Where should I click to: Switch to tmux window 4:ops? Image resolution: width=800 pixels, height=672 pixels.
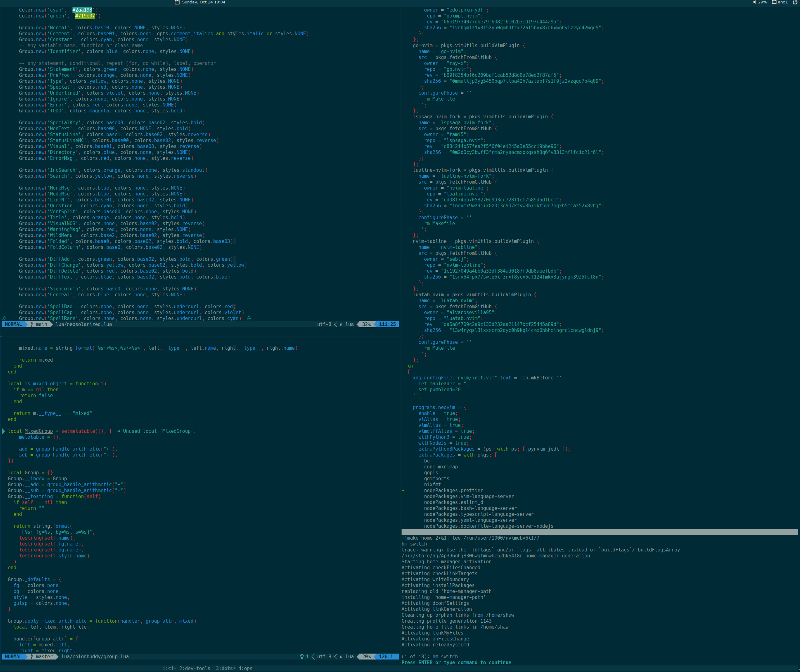(x=245, y=668)
